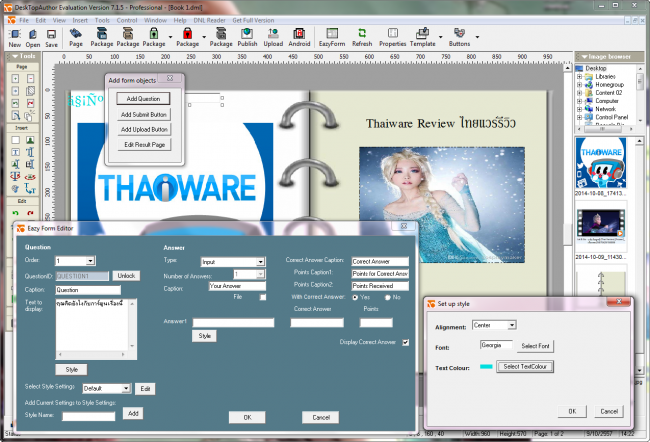Viewport: 650px width, 442px height.
Task: Open the Properties toolbar icon
Action: (392, 37)
